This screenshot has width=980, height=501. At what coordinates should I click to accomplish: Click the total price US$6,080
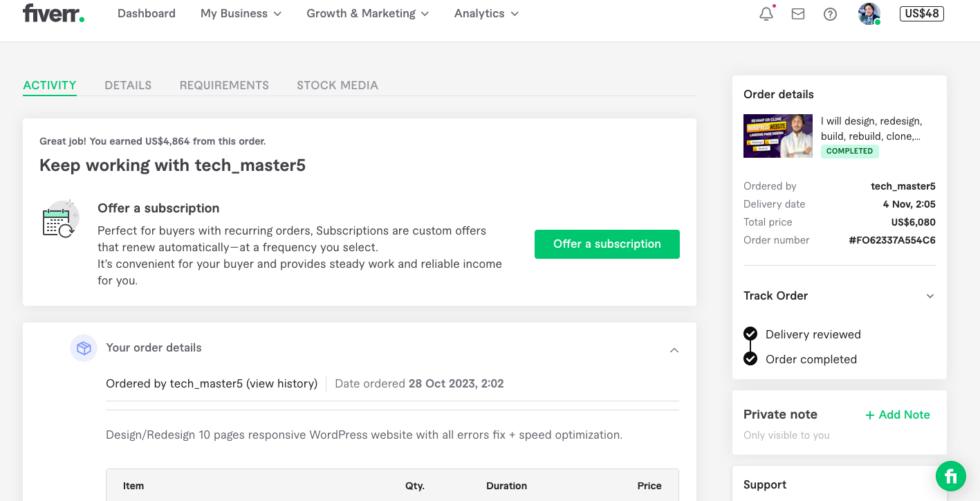pyautogui.click(x=914, y=222)
